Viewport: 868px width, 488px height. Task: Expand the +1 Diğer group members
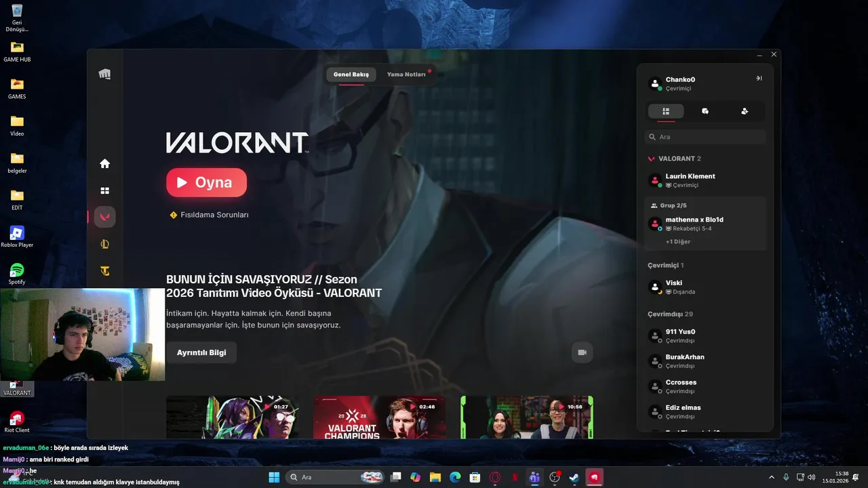(x=678, y=242)
